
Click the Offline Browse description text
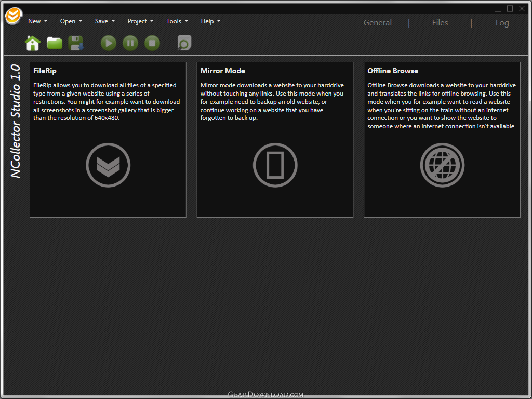(442, 105)
